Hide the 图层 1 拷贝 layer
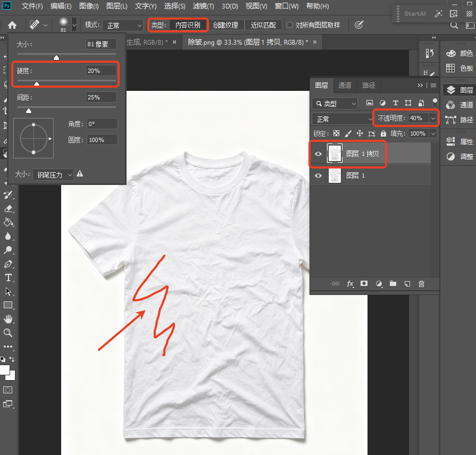Screen dimensions: 476x455 click(x=318, y=154)
